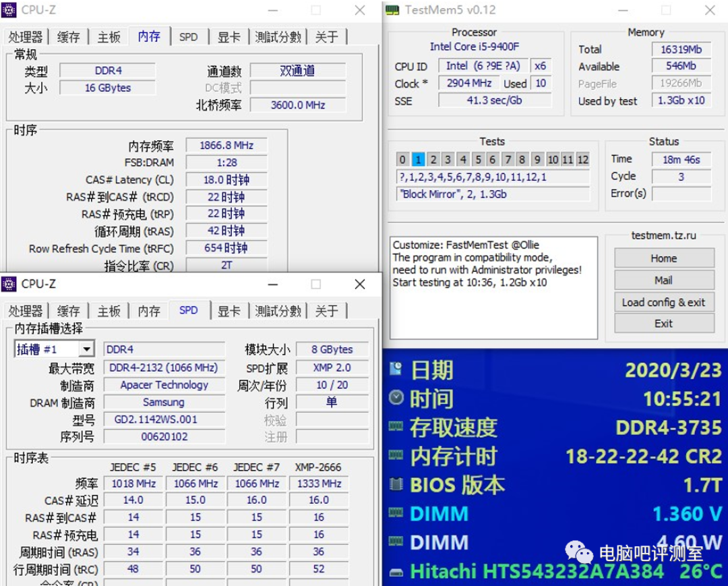Click the DDR4-2132 (1066 MHz) bandwidth field
Viewport: 728px width, 586px height.
click(164, 368)
